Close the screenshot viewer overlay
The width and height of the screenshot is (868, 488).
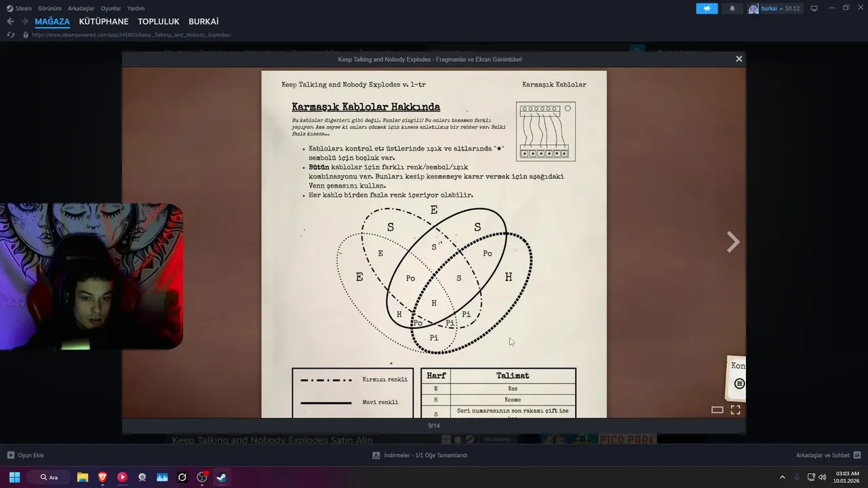(x=739, y=59)
